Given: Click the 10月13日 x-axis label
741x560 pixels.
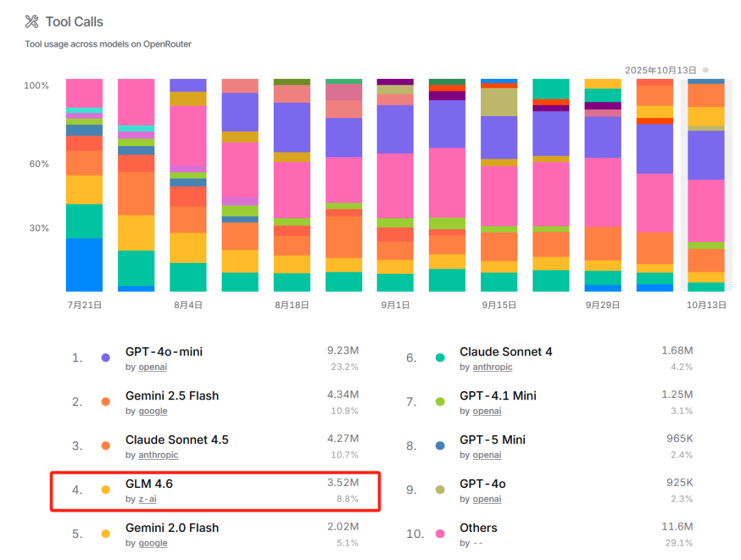Looking at the screenshot, I should [706, 305].
